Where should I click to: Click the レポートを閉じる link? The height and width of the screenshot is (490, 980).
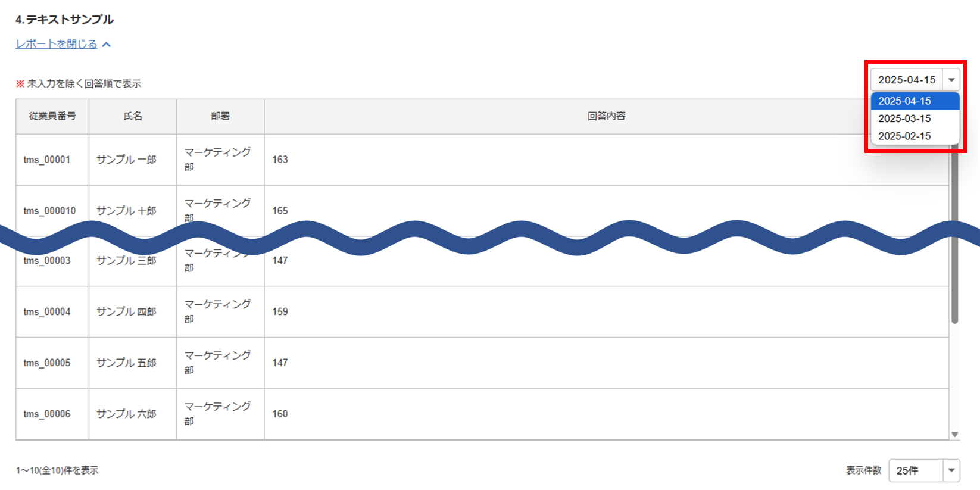[x=57, y=44]
